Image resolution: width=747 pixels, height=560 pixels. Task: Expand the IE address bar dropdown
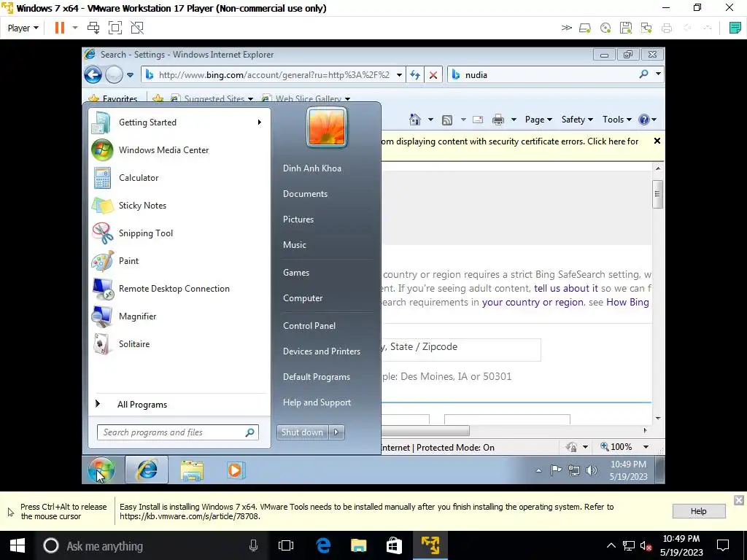pyautogui.click(x=399, y=75)
